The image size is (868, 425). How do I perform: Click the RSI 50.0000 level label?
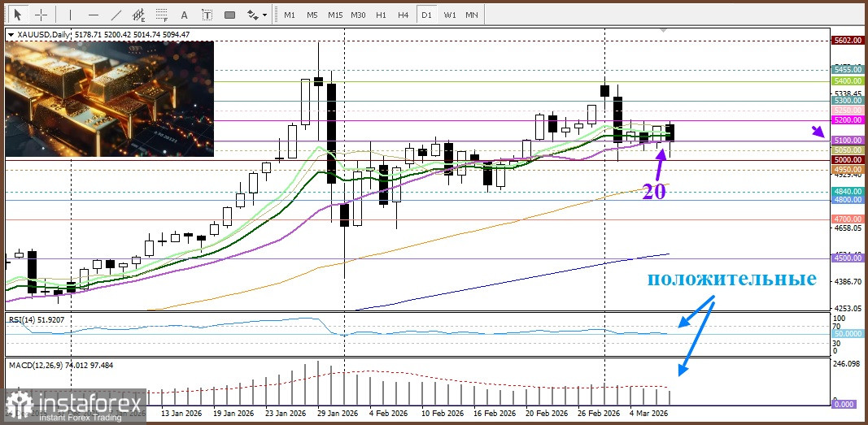848,334
